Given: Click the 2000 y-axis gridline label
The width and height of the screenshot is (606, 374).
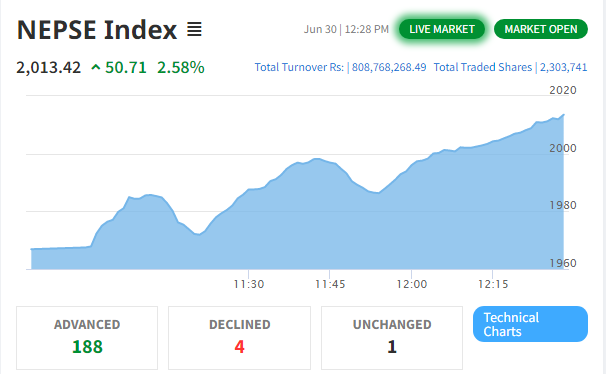Looking at the screenshot, I should click(563, 148).
